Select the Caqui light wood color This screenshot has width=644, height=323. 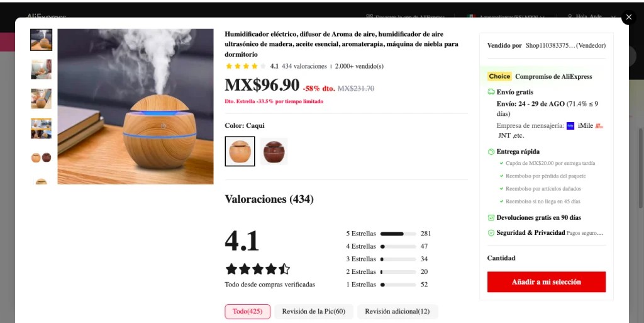click(x=240, y=151)
